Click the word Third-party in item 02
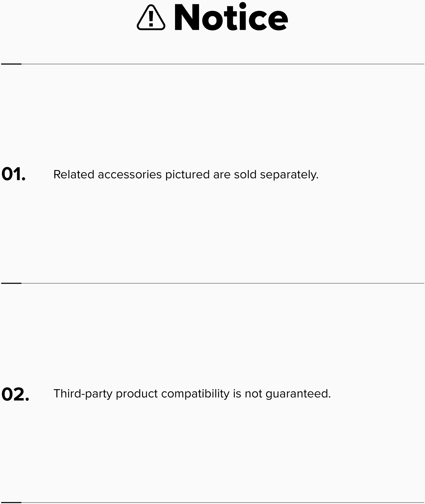This screenshot has height=504, width=425. click(x=83, y=394)
